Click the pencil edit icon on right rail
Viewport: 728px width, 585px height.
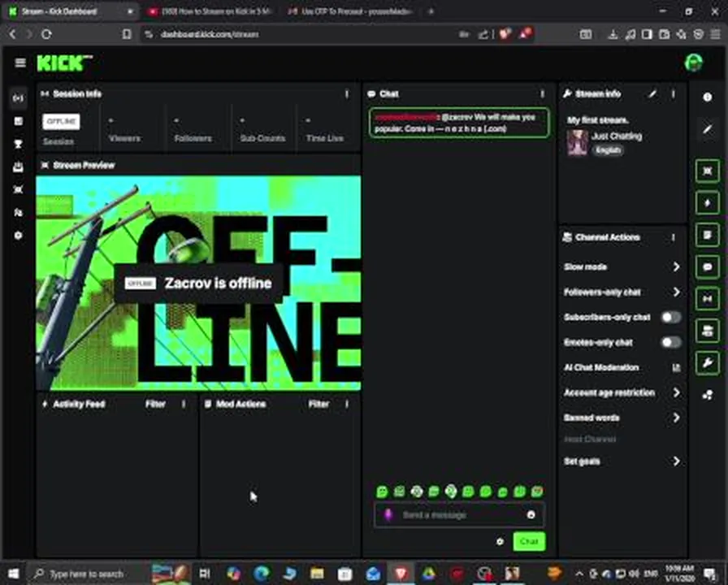(707, 129)
